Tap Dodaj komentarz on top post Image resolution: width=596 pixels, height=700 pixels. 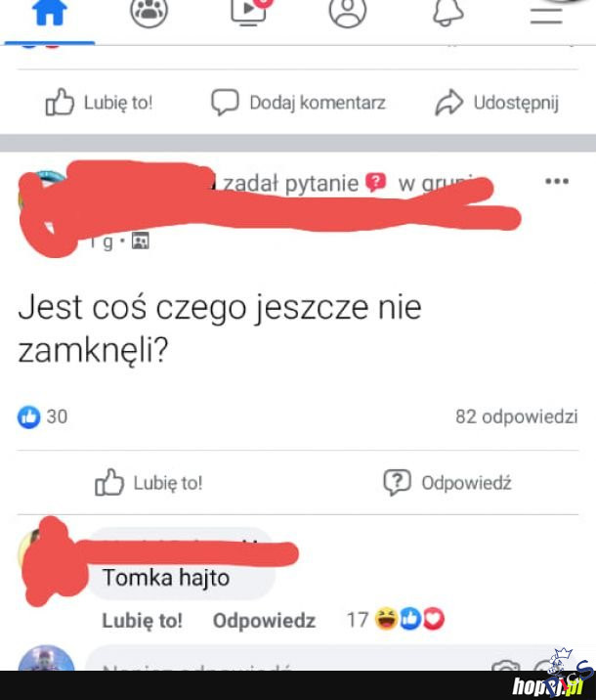[298, 103]
